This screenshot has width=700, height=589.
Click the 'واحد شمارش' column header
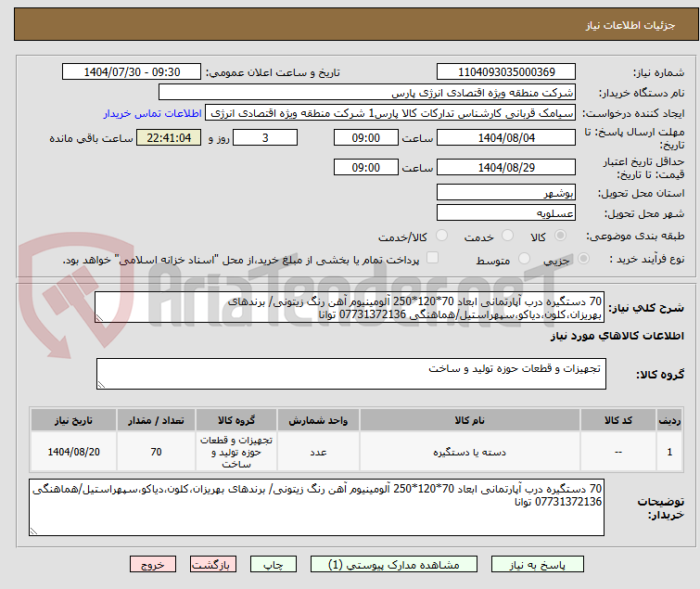[318, 421]
